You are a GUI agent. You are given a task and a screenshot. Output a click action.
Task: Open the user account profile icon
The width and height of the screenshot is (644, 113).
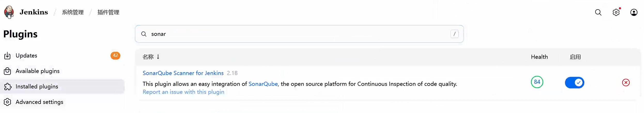coord(634,12)
